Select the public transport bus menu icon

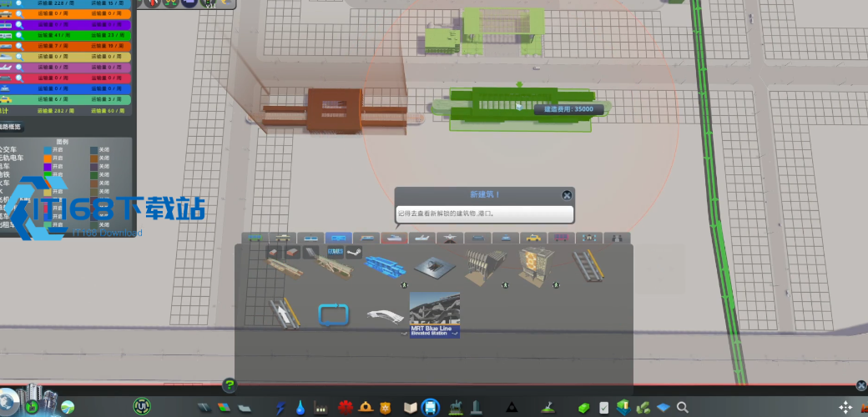click(430, 408)
